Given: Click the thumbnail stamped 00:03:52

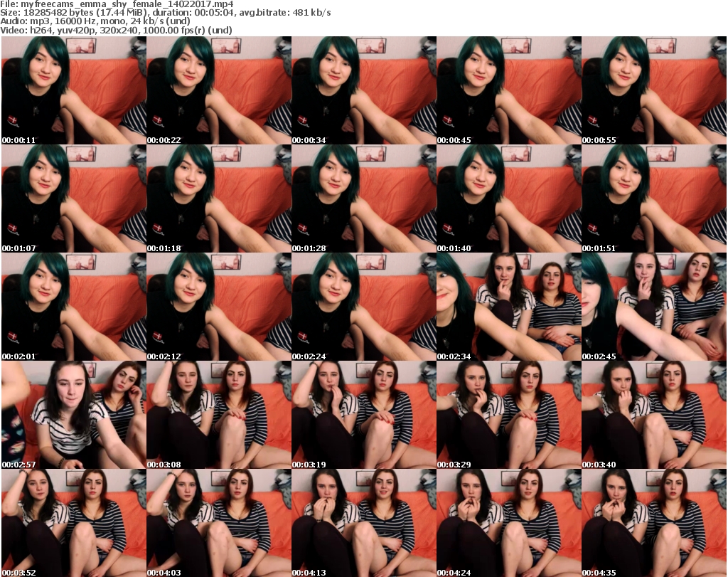Looking at the screenshot, I should [74, 523].
